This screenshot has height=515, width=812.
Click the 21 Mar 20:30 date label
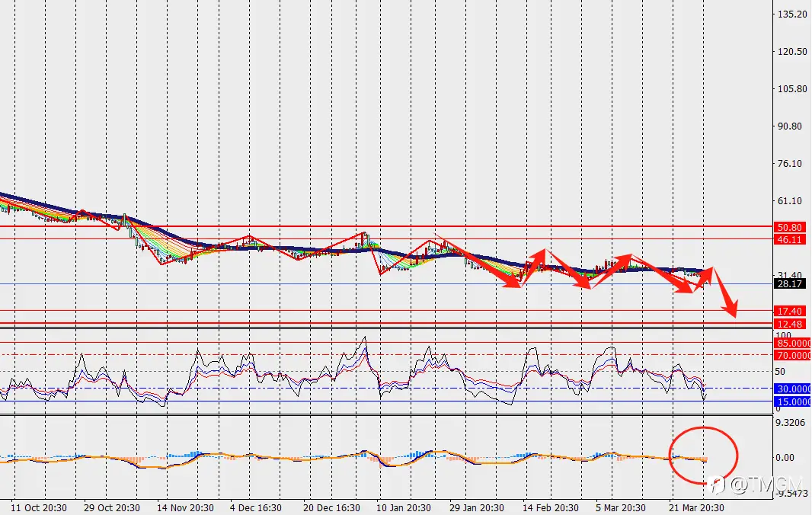pos(696,507)
